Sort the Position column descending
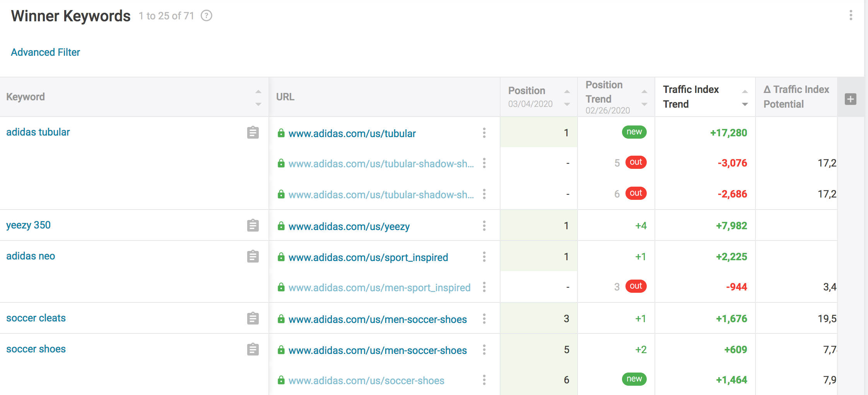Image resolution: width=868 pixels, height=395 pixels. [x=567, y=104]
